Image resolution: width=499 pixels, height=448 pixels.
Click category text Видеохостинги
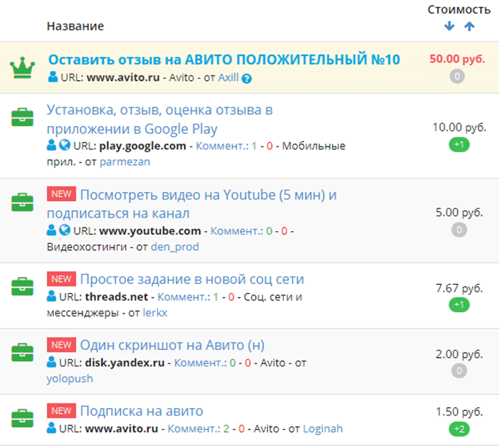click(87, 247)
